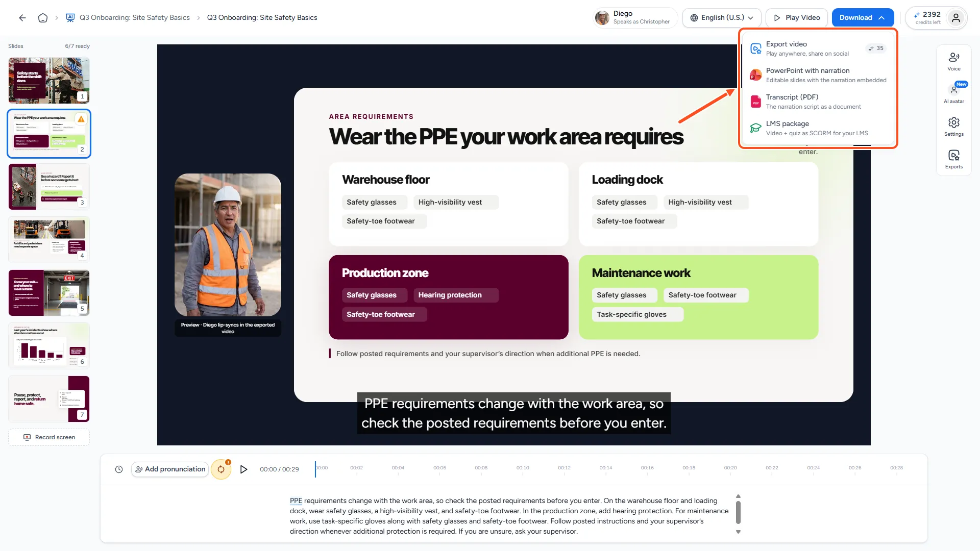Choose Transcript (PDF) option
This screenshot has width=980, height=551.
pos(818,102)
